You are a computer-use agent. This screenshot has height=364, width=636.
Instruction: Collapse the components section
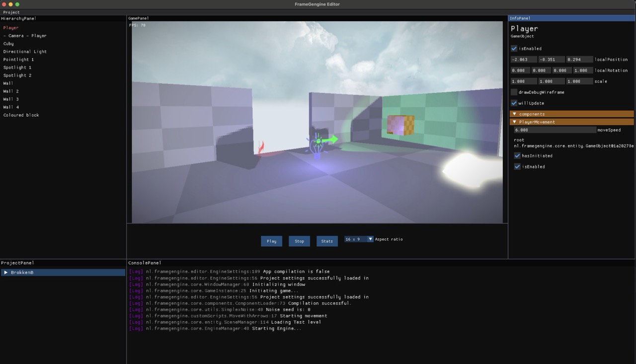tap(515, 114)
